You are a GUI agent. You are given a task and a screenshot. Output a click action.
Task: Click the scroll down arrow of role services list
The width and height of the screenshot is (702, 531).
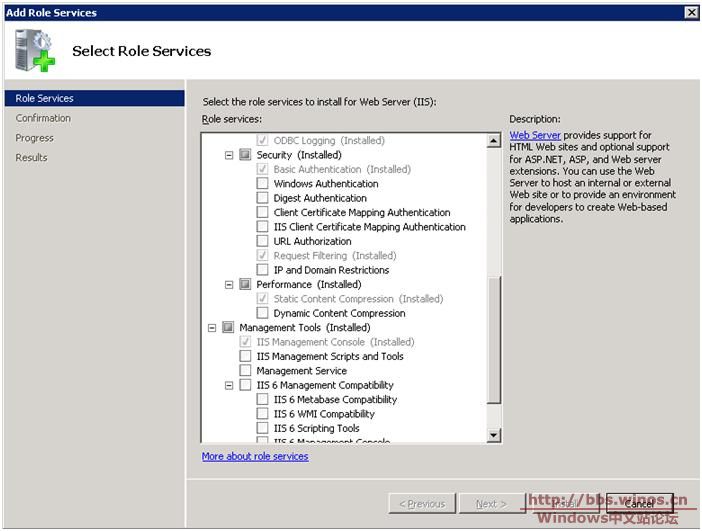(x=493, y=435)
